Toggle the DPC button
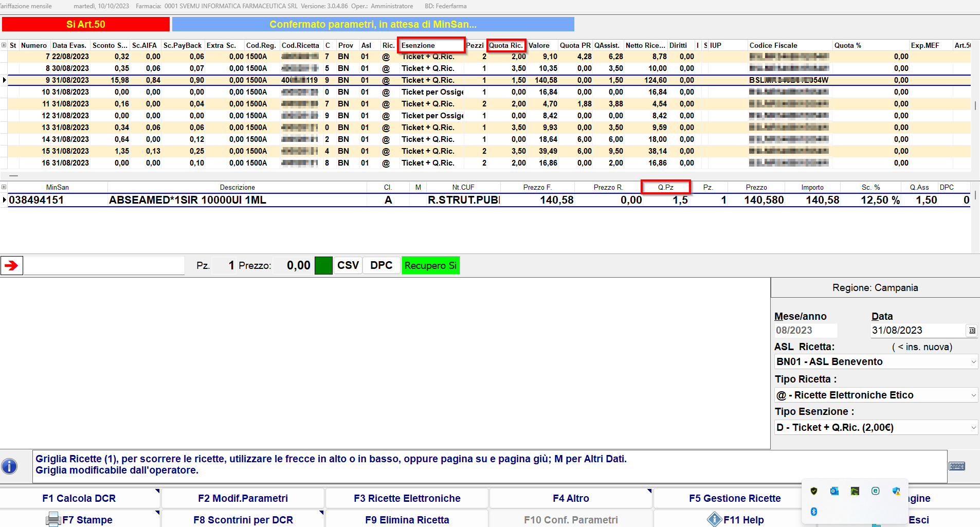 pos(381,265)
